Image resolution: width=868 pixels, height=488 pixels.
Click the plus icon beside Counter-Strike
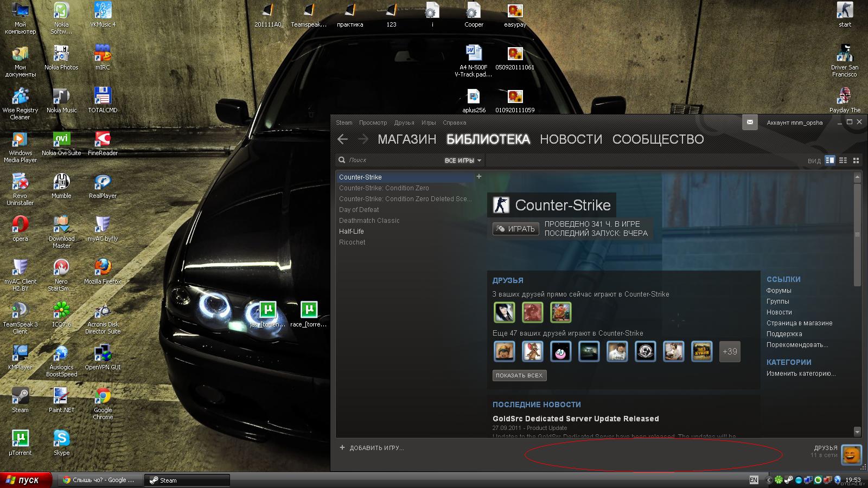478,177
